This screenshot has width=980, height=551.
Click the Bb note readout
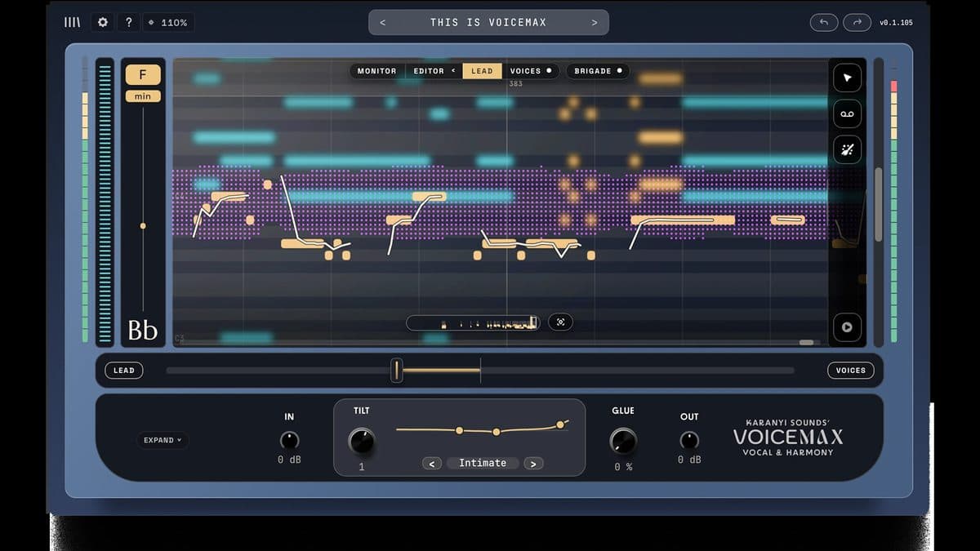(x=143, y=330)
